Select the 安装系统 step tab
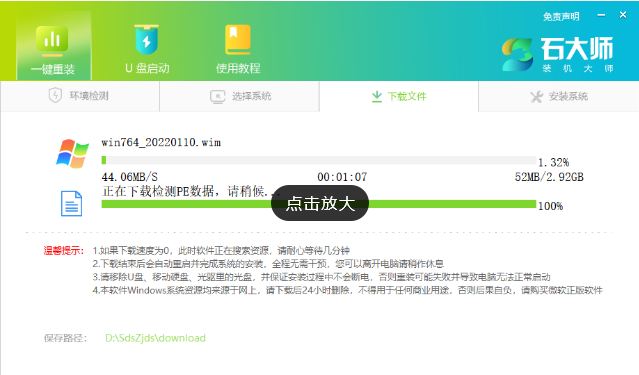639x375 pixels. 559,96
